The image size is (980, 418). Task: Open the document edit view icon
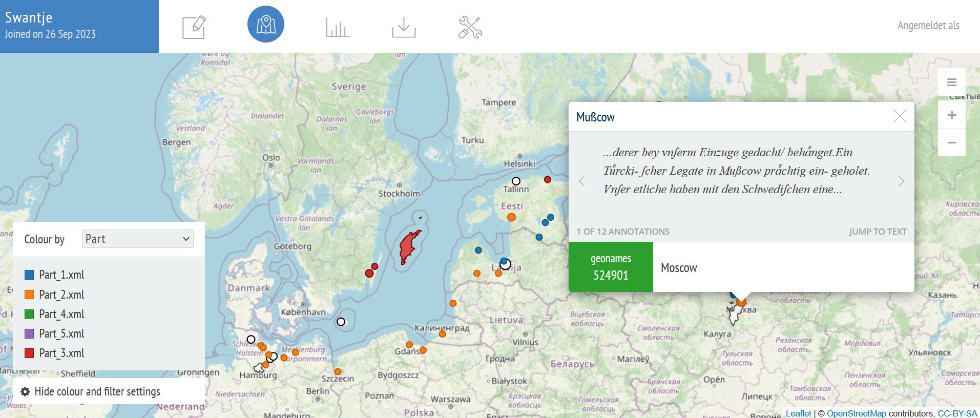pos(194,27)
